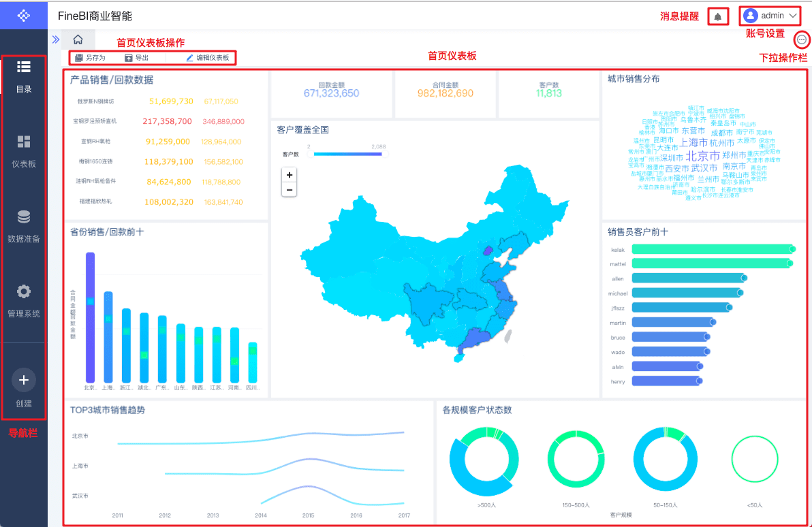Click the 客户数 value 11,813
Viewport: 812px width, 527px height.
[549, 93]
